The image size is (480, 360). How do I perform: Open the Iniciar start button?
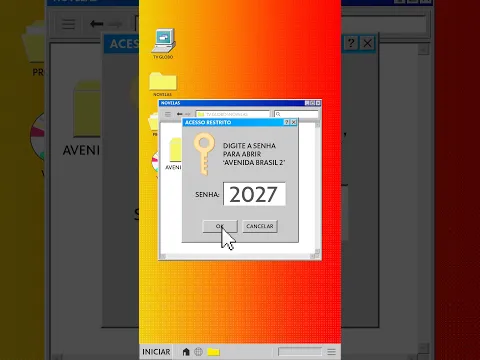pos(156,352)
